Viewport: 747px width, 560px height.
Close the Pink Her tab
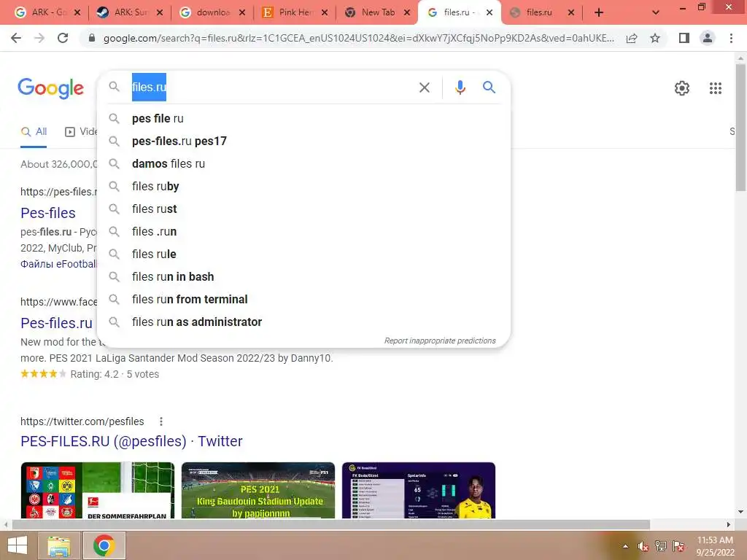(325, 13)
